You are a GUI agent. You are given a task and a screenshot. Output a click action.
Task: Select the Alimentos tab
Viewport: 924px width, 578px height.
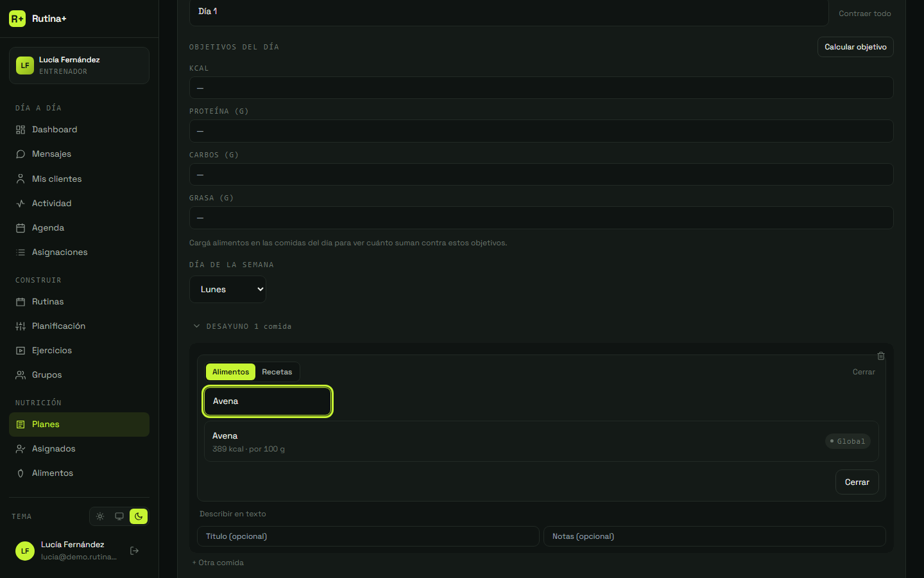click(x=230, y=372)
